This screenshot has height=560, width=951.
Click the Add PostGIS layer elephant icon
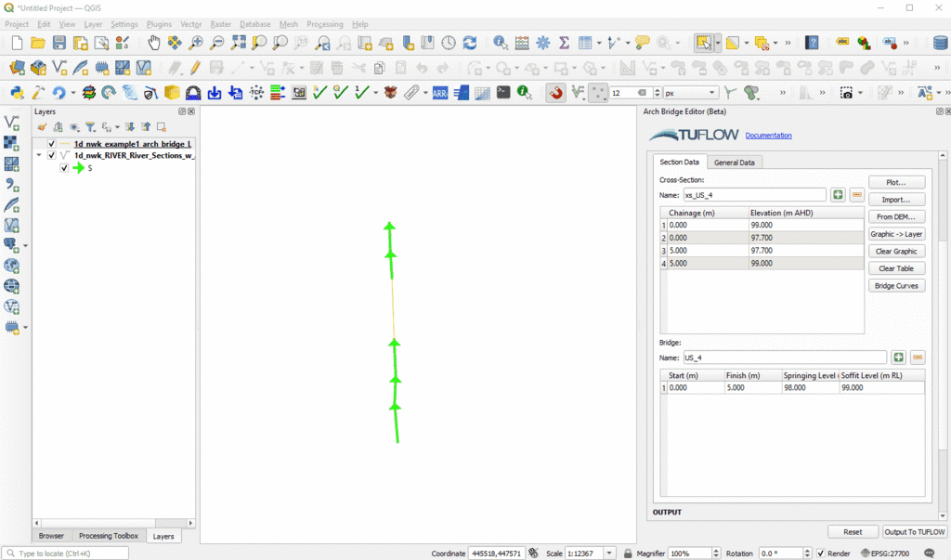click(x=12, y=244)
